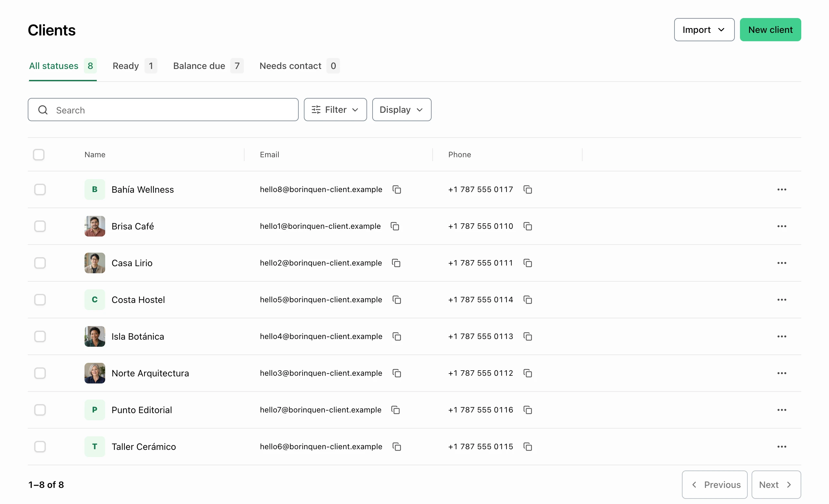The width and height of the screenshot is (829, 504).
Task: Select the Isla Botánica row checkbox
Action: tap(40, 336)
